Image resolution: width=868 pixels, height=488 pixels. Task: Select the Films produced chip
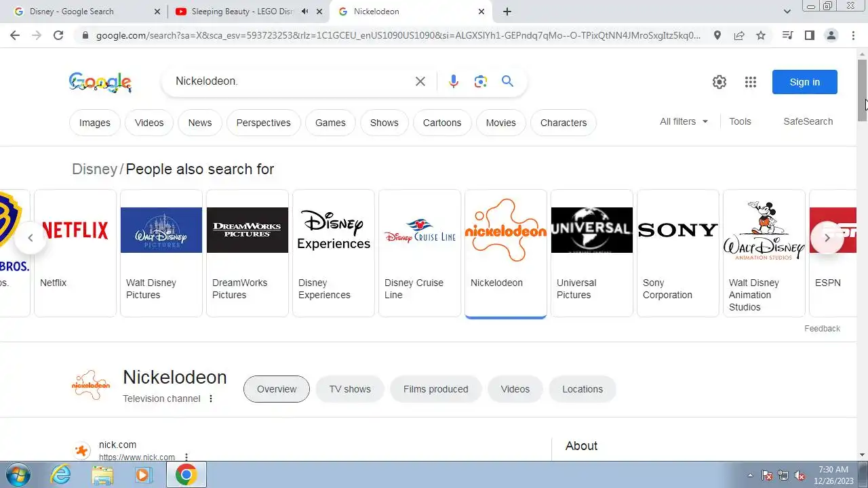pyautogui.click(x=435, y=389)
